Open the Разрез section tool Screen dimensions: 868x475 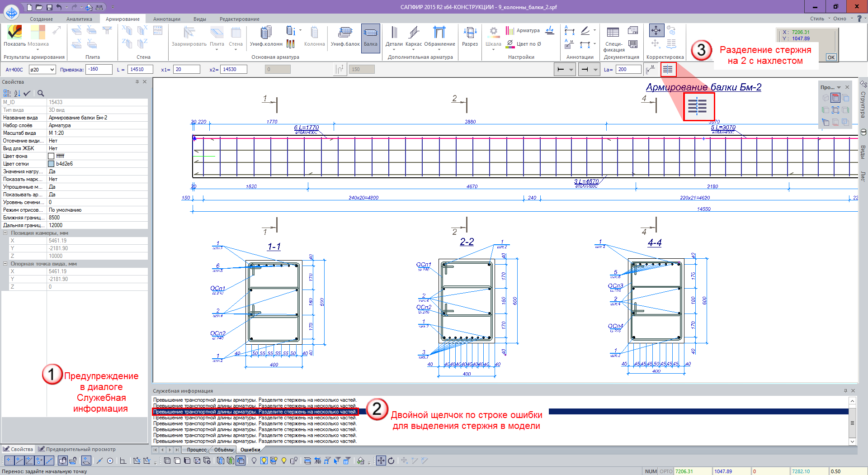pos(470,37)
